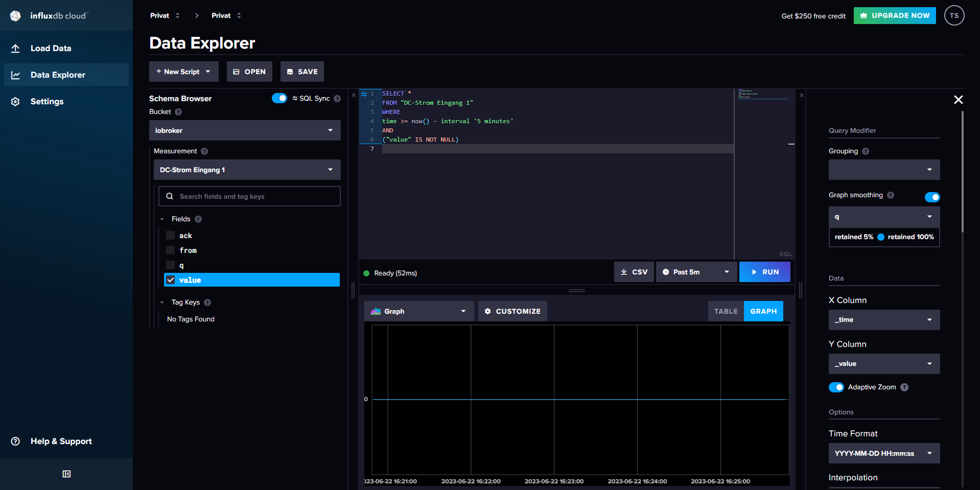Click the Fields help icon
Viewport: 980px width, 490px height.
[198, 219]
